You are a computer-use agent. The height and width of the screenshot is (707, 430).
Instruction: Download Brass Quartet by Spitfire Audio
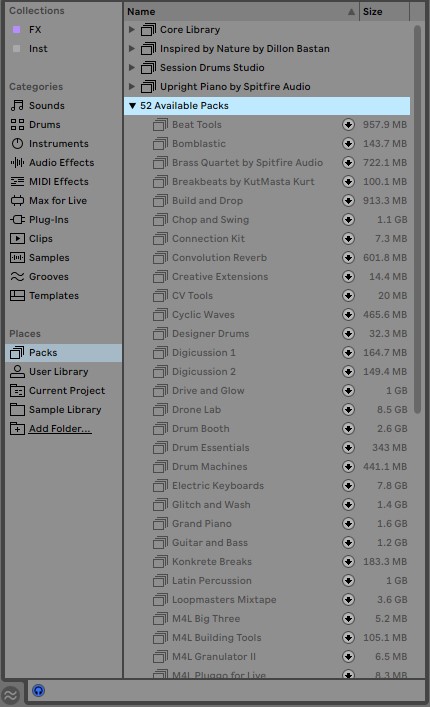[348, 162]
